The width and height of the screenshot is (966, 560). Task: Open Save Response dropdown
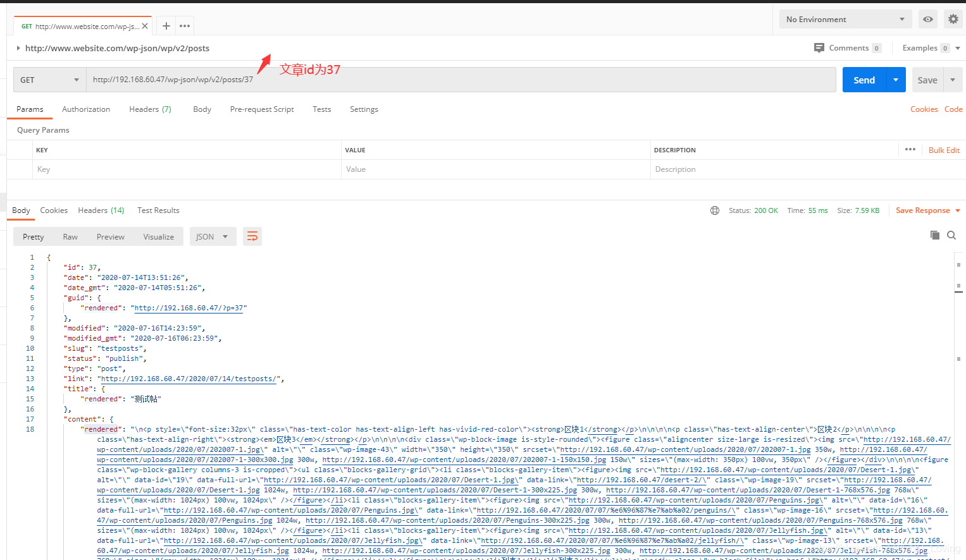[928, 210]
